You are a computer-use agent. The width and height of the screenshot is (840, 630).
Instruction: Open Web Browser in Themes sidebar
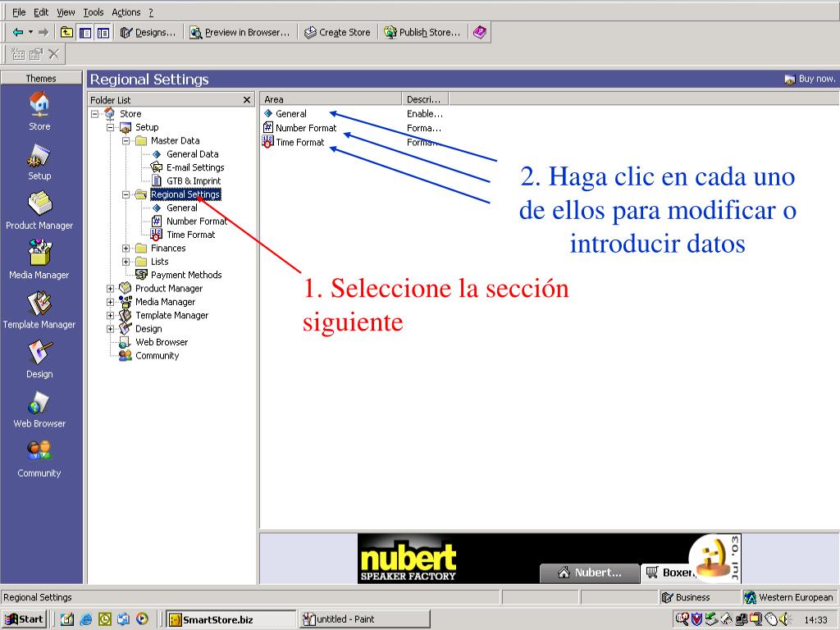(x=39, y=409)
